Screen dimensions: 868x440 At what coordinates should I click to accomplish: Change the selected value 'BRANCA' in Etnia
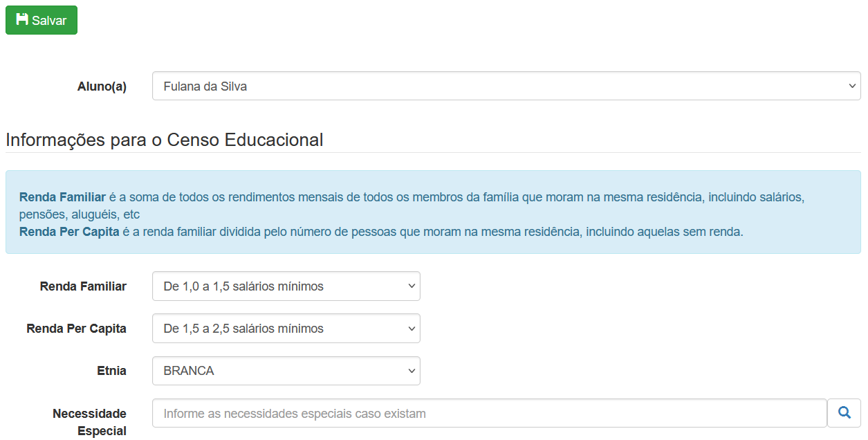[x=286, y=371]
